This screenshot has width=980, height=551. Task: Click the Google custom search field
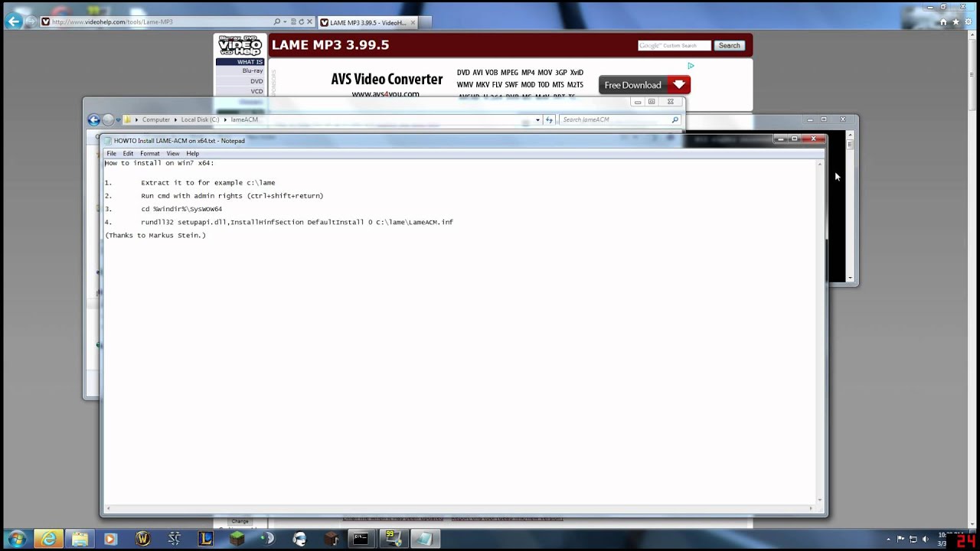[x=675, y=45]
